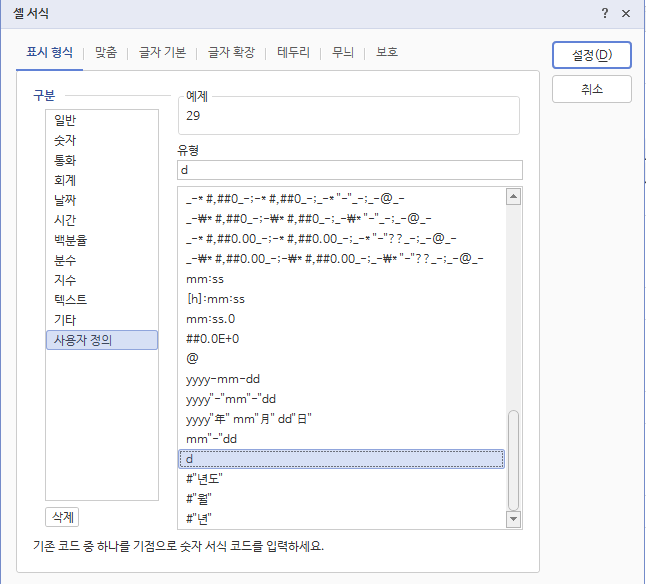The image size is (646, 584).
Task: Select the [h]:mm:ss format
Action: [342, 299]
